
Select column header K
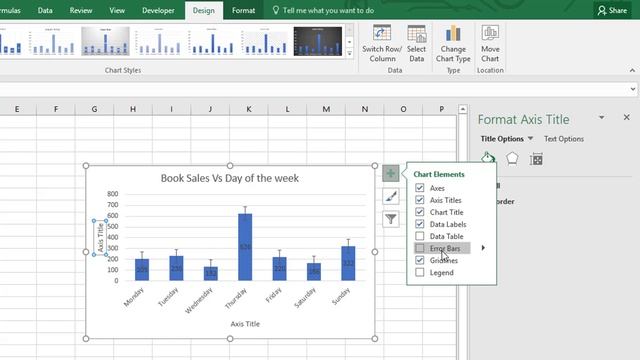pyautogui.click(x=249, y=109)
